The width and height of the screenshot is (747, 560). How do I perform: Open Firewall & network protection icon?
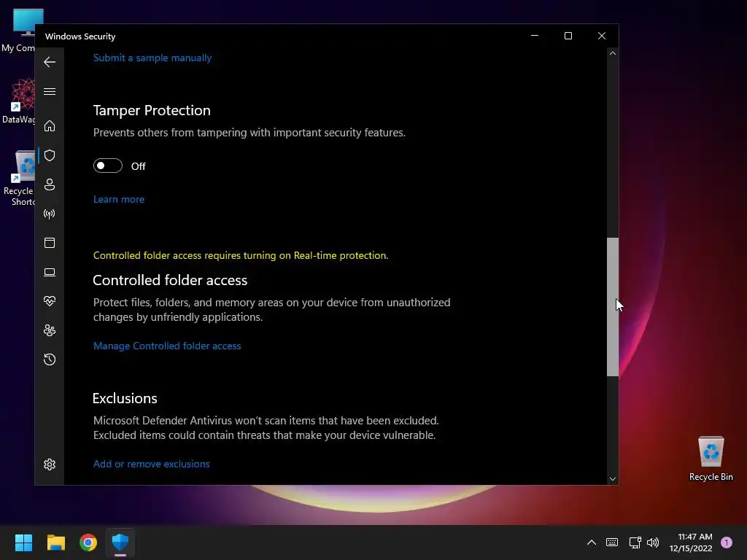coord(50,214)
